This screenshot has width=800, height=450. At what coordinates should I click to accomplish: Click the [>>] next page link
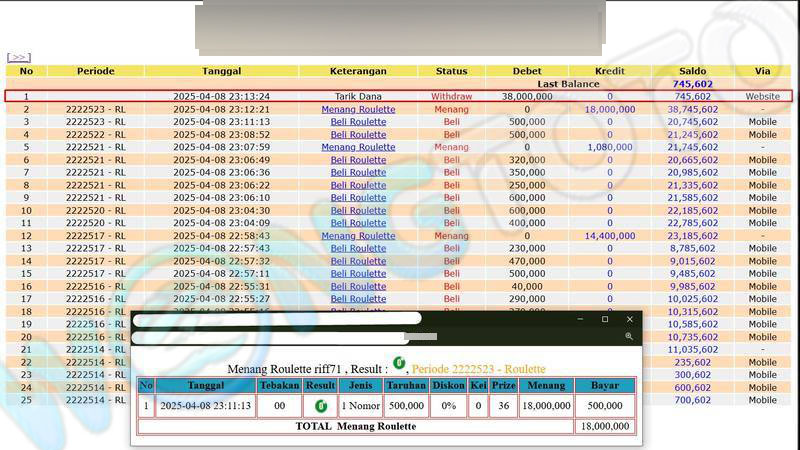pyautogui.click(x=18, y=58)
